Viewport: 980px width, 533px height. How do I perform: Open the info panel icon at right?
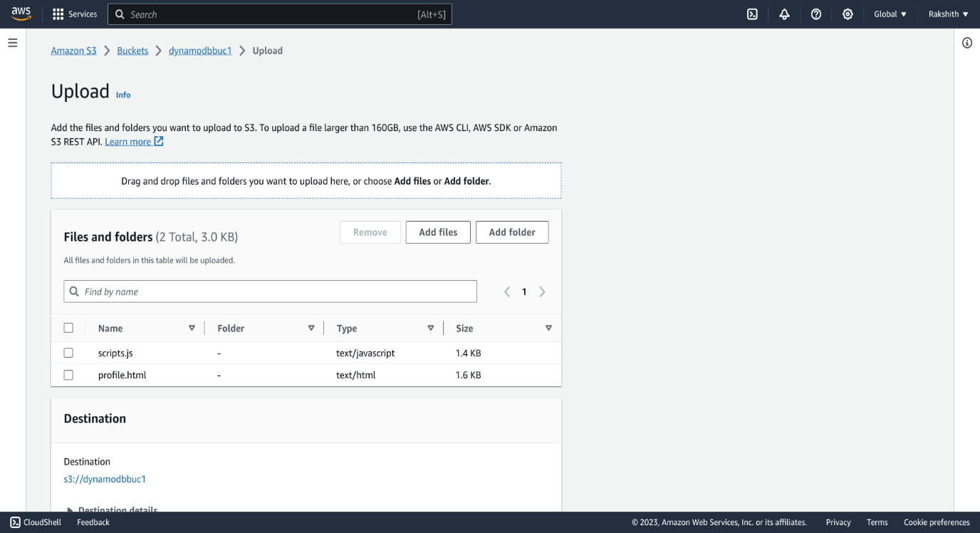click(967, 43)
